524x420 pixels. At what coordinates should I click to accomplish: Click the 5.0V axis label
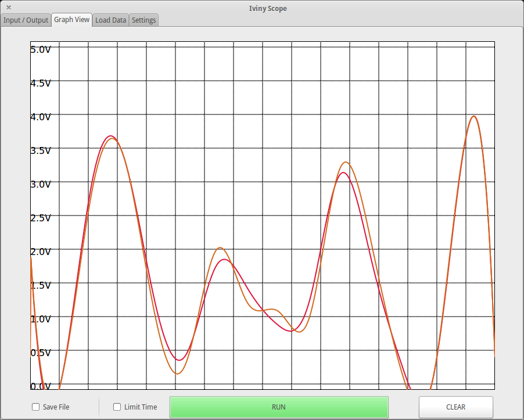click(x=41, y=50)
